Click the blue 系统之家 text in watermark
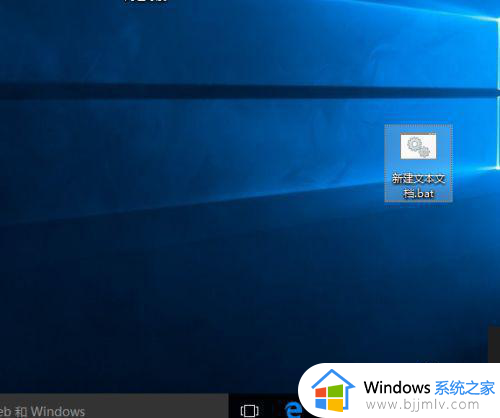 point(465,388)
